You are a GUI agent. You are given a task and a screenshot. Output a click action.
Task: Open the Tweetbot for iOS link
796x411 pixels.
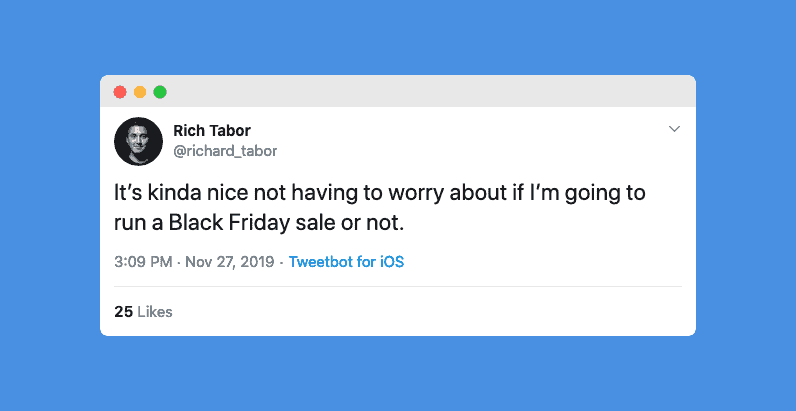(346, 262)
